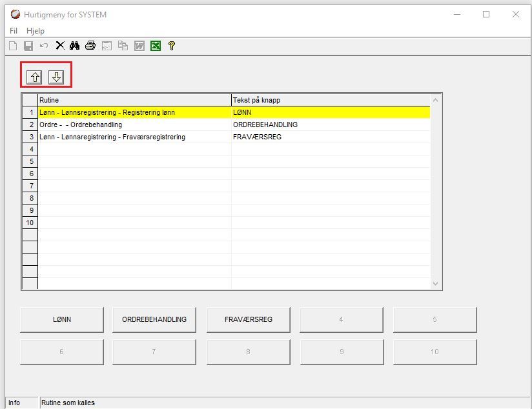
Task: Click the new document toolbar icon
Action: coord(13,45)
